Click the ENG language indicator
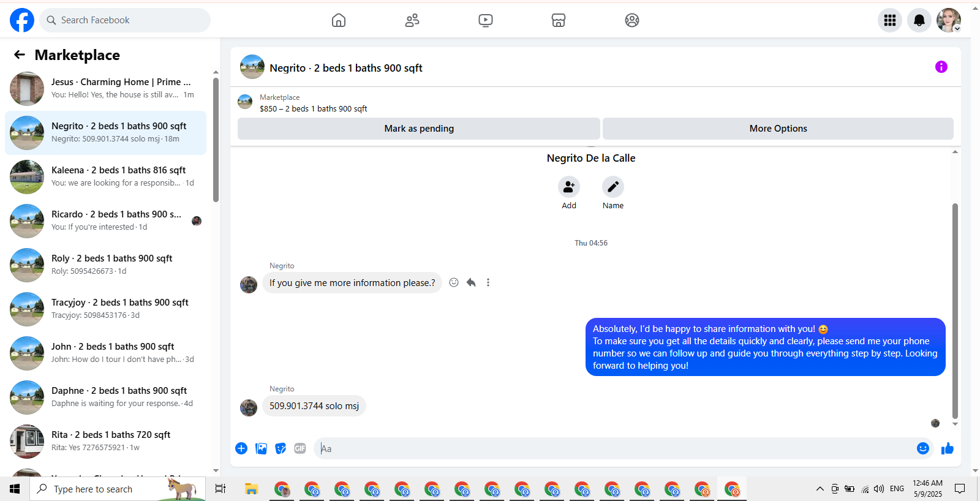 tap(897, 489)
